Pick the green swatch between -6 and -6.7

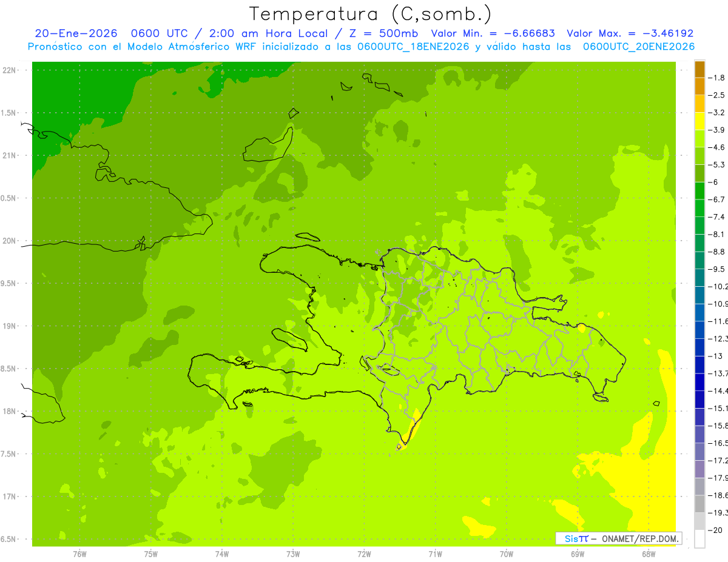click(x=699, y=191)
